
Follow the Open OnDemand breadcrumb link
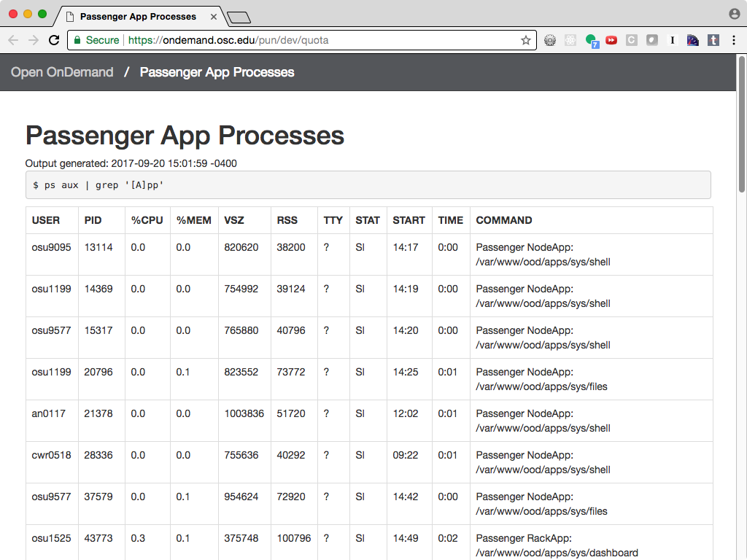[62, 72]
